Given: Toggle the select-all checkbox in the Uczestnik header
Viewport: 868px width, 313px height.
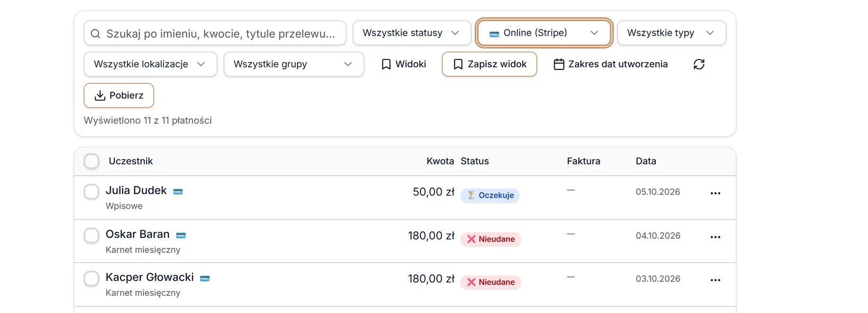Looking at the screenshot, I should click(x=92, y=161).
